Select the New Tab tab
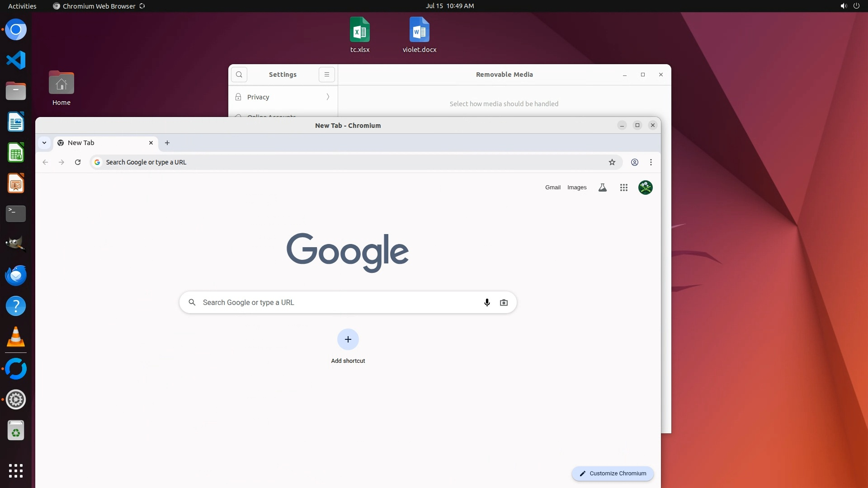Screen dimensions: 868x488 [99, 143]
